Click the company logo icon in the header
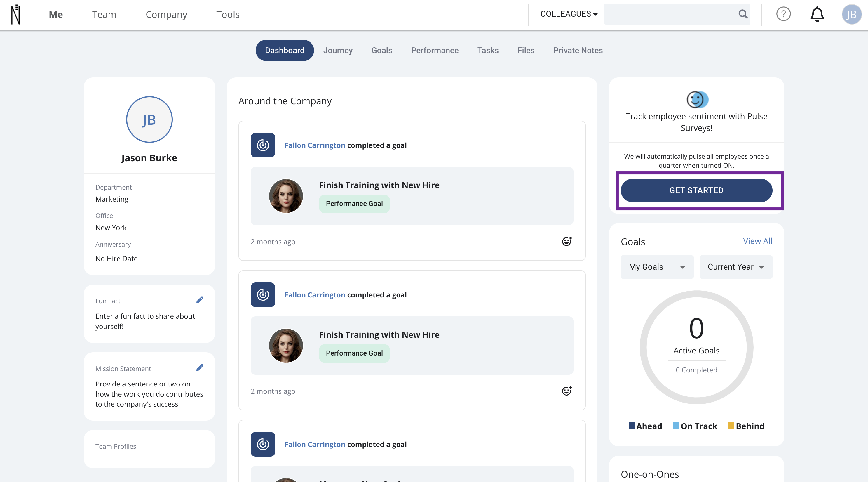Image resolution: width=868 pixels, height=482 pixels. (x=15, y=14)
